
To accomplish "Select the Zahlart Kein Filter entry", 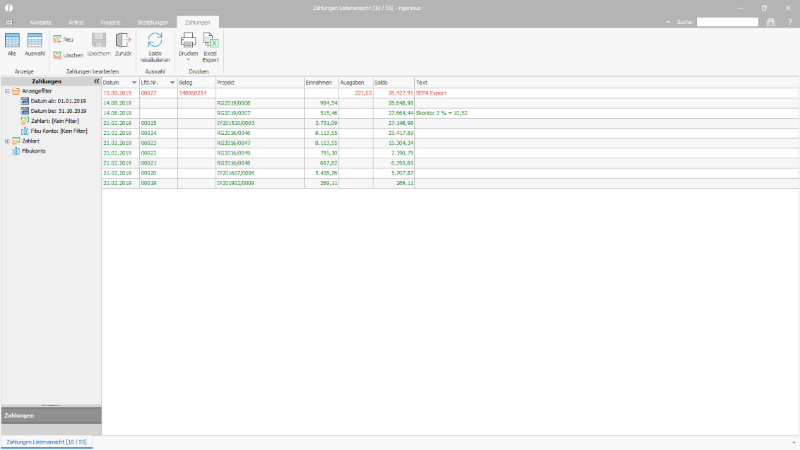I will (49, 121).
